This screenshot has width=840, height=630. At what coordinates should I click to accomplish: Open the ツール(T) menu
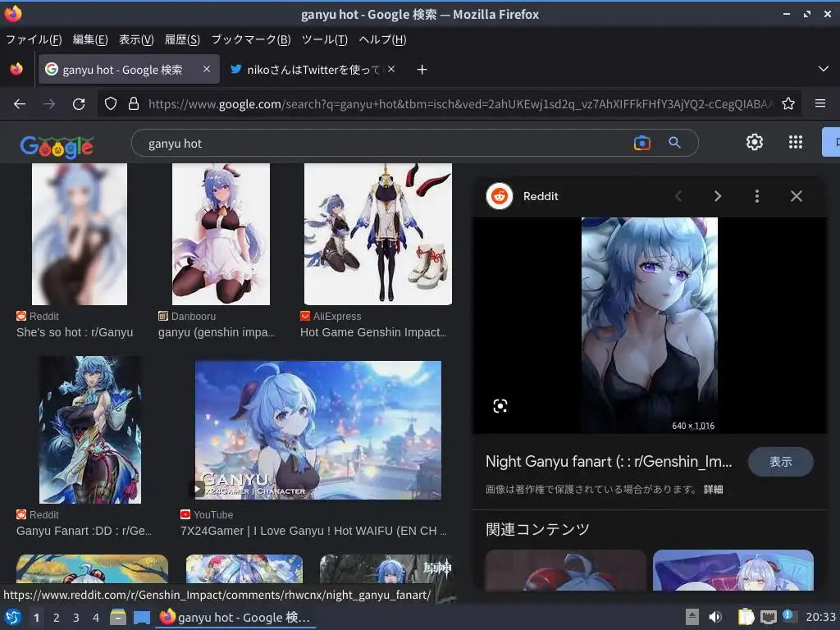pyautogui.click(x=325, y=39)
